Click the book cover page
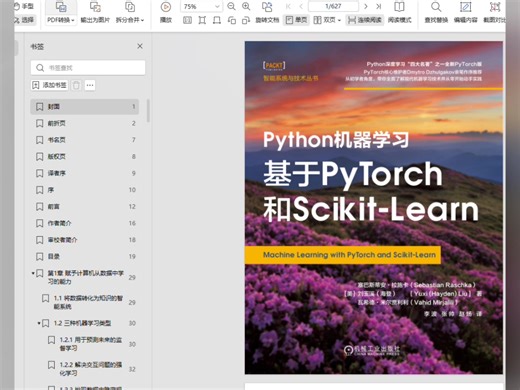520x390 pixels. point(374,207)
